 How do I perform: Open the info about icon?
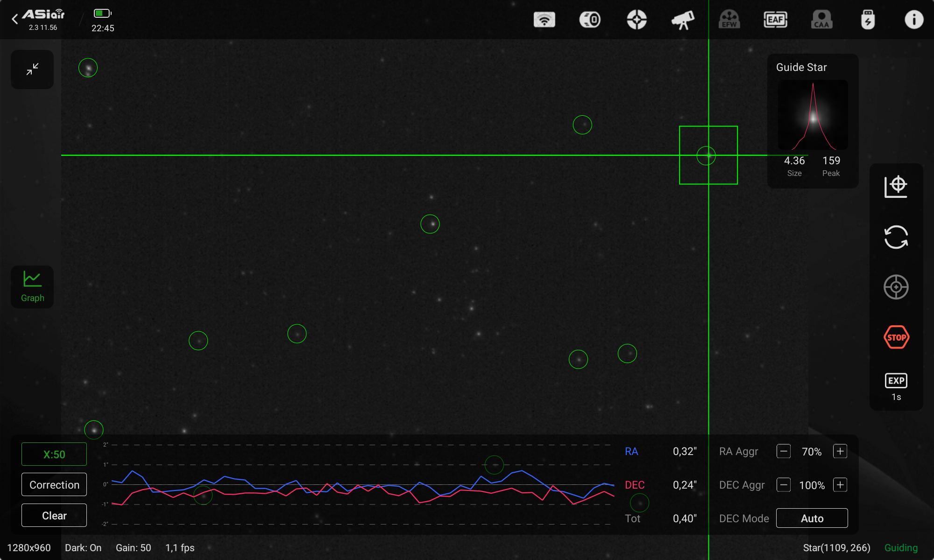click(914, 20)
